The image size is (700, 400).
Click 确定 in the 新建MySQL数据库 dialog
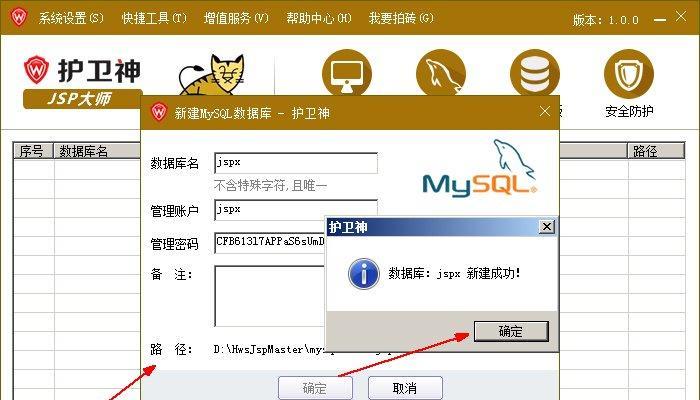point(315,388)
